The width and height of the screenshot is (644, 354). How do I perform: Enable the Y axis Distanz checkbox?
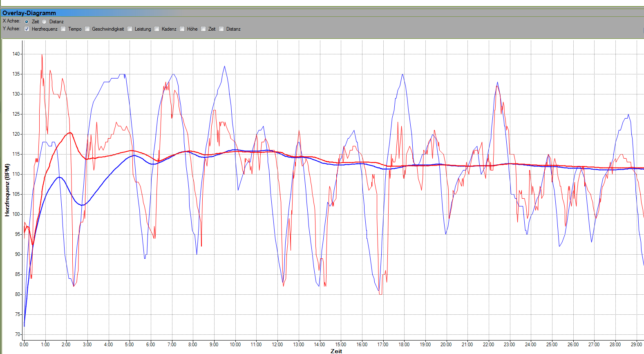[x=221, y=29]
